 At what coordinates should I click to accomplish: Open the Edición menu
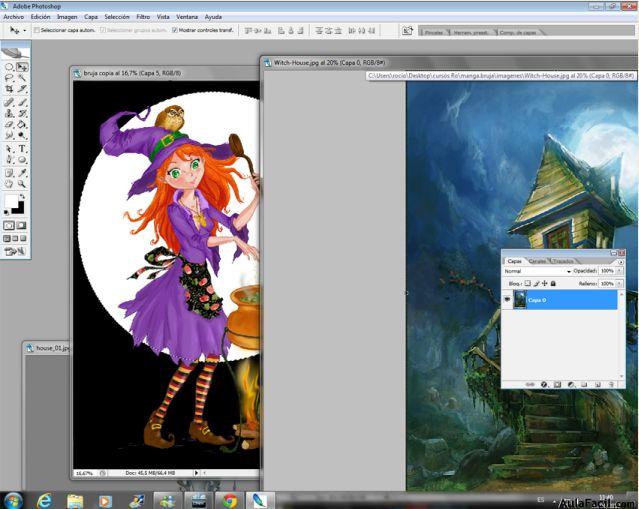tap(41, 17)
